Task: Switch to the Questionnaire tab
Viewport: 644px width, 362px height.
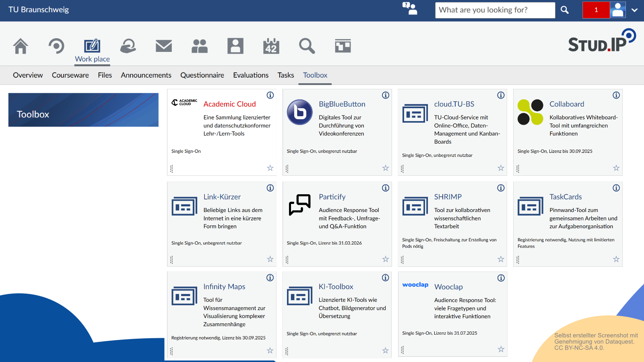Action: point(202,75)
